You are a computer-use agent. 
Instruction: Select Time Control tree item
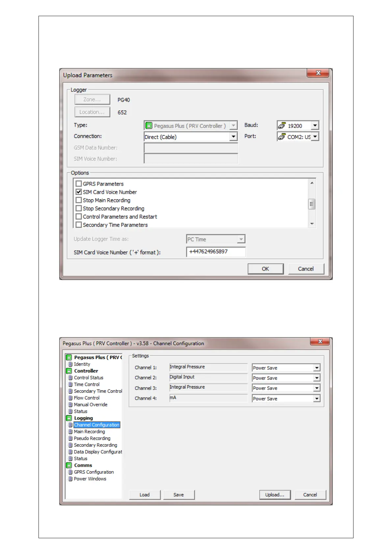click(87, 384)
